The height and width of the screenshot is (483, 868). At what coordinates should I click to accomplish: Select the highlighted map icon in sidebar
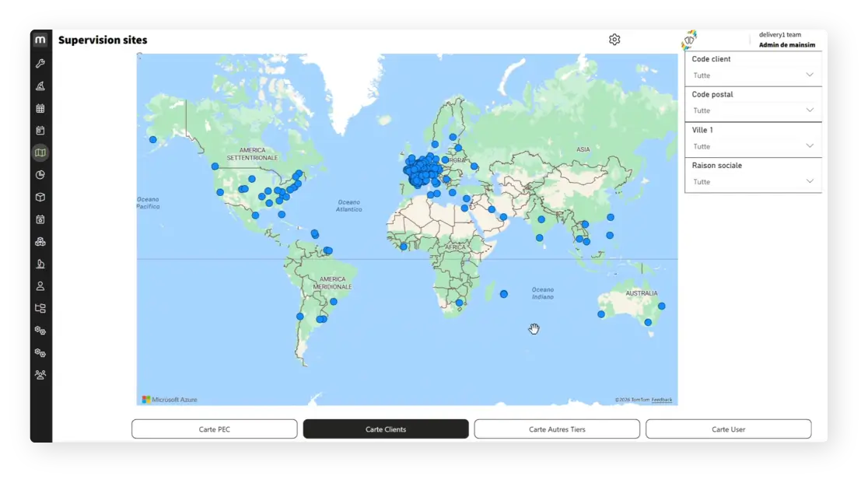click(x=40, y=152)
